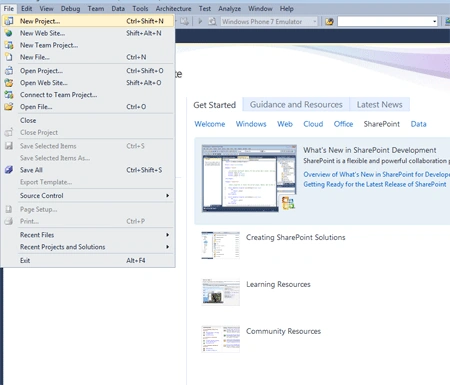
Task: Select the SharePoint category
Action: click(382, 124)
